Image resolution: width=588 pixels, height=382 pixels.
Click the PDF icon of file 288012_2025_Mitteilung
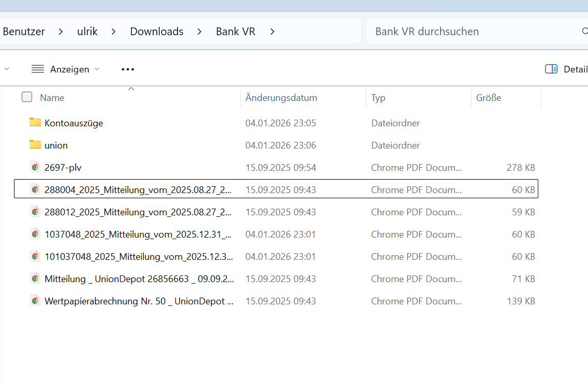[35, 212]
